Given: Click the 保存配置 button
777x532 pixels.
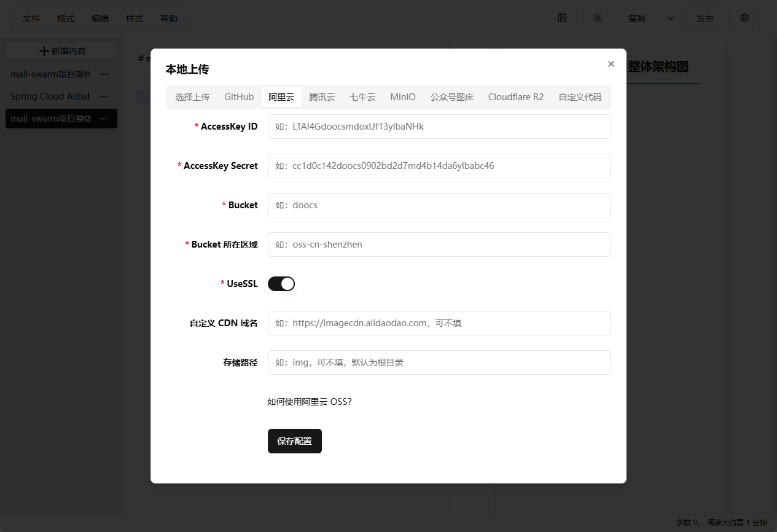Looking at the screenshot, I should (294, 441).
